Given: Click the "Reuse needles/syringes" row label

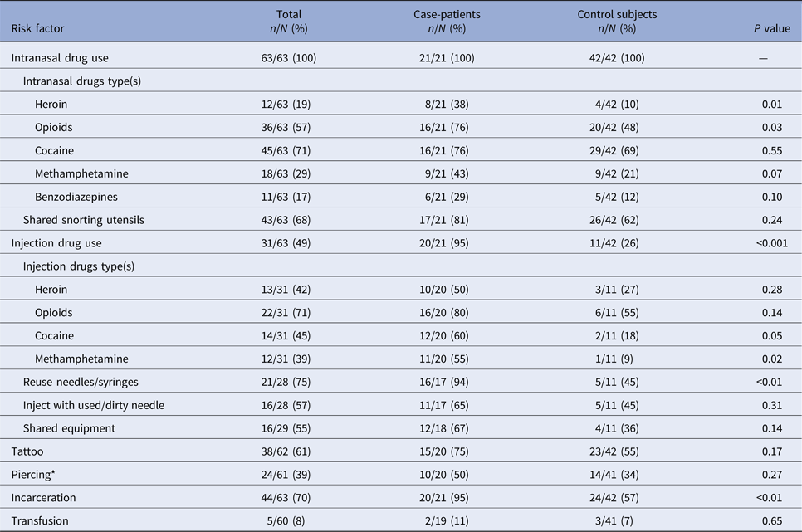Looking at the screenshot, I should [x=81, y=382].
